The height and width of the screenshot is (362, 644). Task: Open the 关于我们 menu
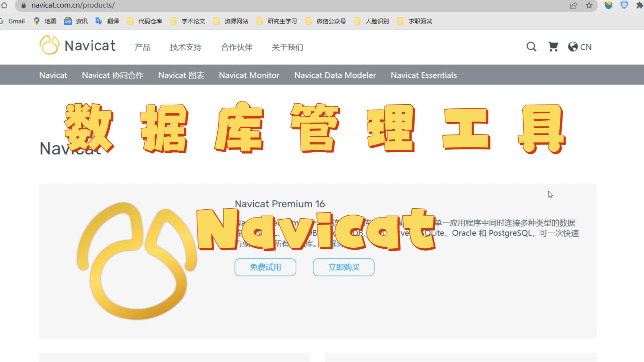287,47
